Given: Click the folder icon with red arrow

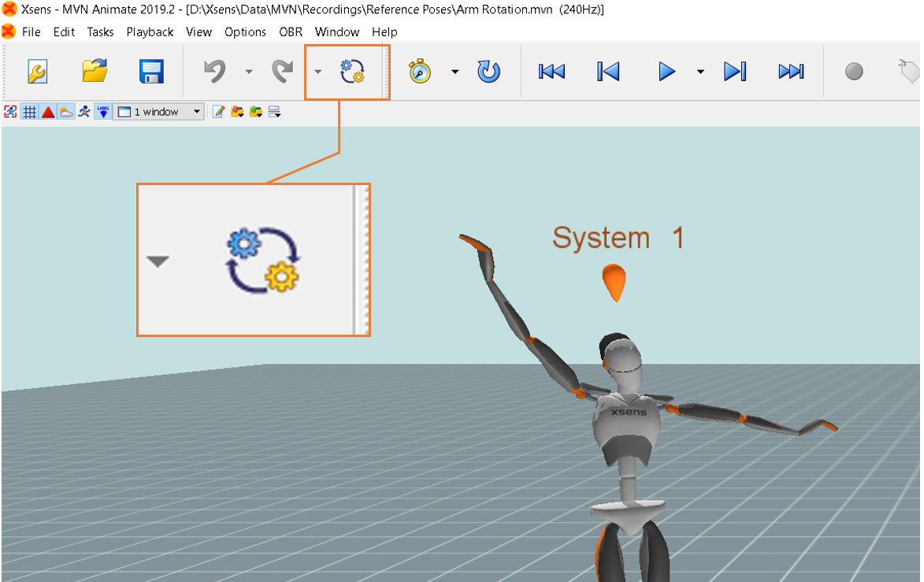Looking at the screenshot, I should click(237, 111).
